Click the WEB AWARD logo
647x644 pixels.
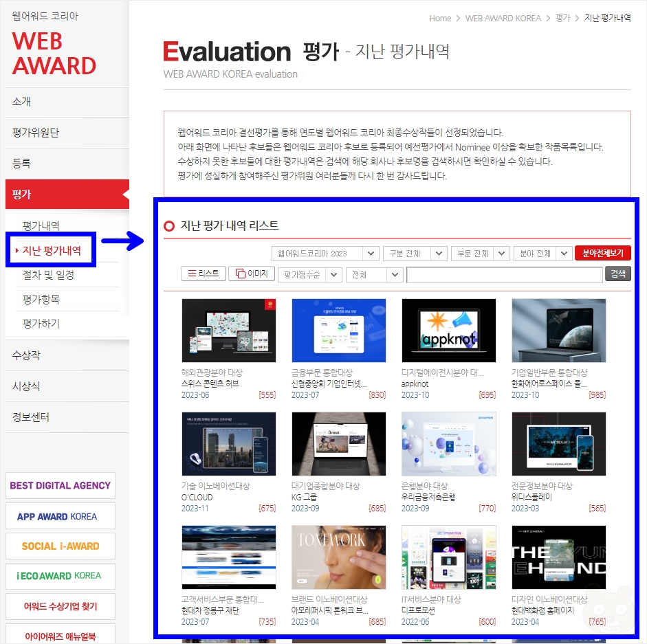(x=54, y=54)
